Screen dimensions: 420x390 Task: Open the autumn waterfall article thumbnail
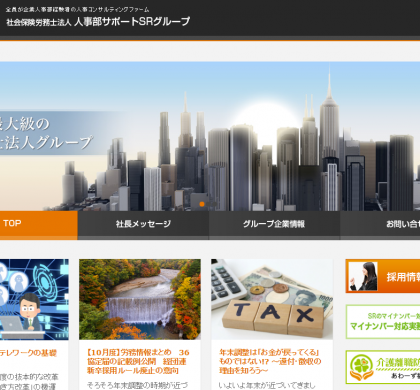(140, 299)
